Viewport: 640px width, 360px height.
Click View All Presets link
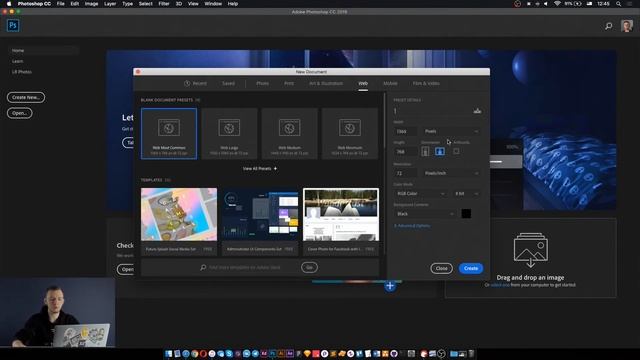click(x=257, y=168)
